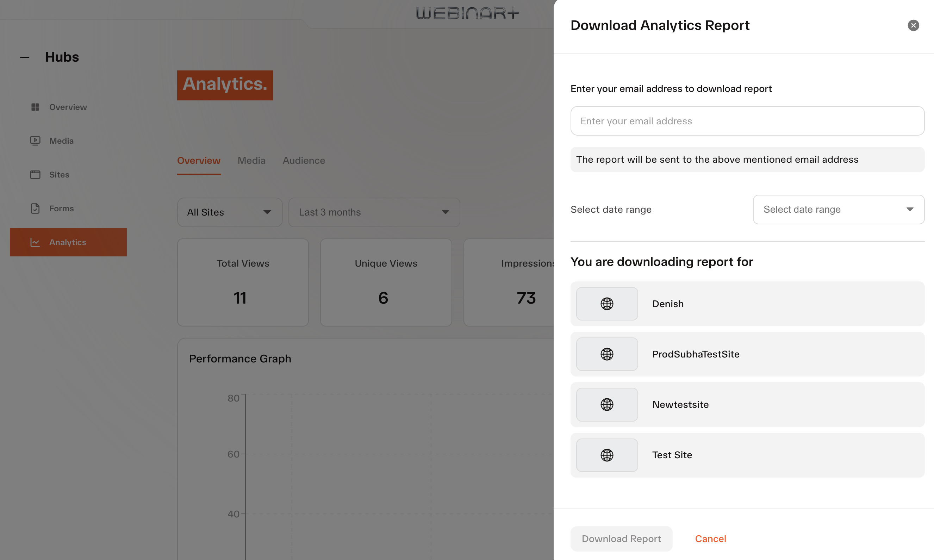Click the Impressions card

click(x=509, y=282)
